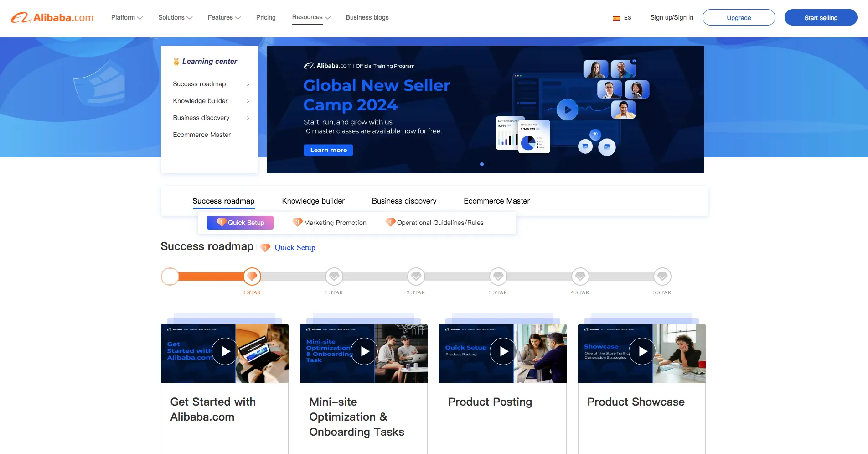The height and width of the screenshot is (454, 868).
Task: Select the Marketing Promotion sub-tab
Action: tap(330, 223)
